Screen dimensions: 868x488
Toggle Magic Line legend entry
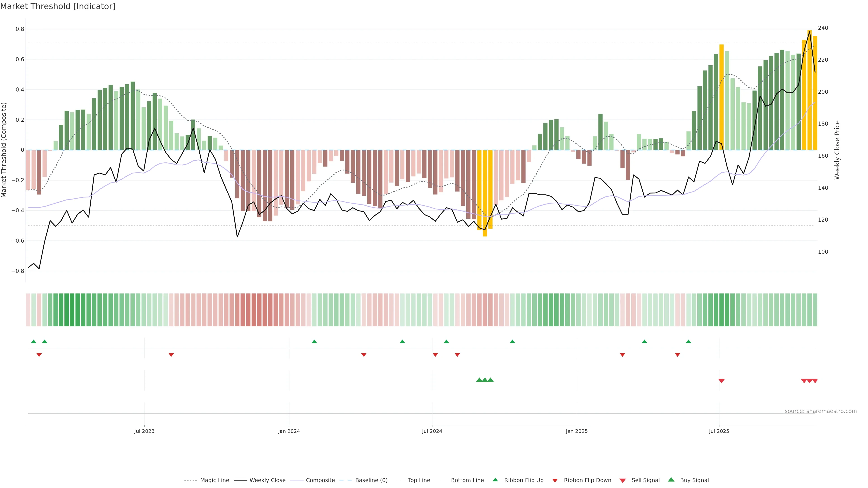pyautogui.click(x=214, y=480)
